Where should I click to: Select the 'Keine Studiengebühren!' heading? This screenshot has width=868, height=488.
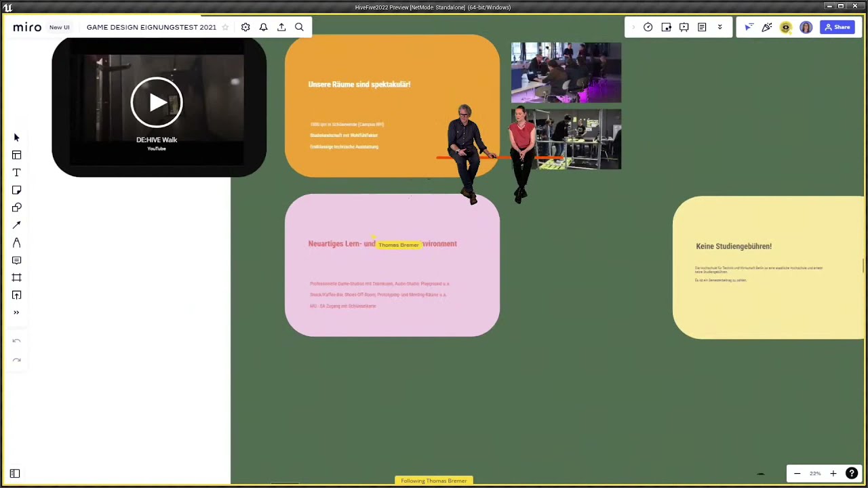coord(734,246)
